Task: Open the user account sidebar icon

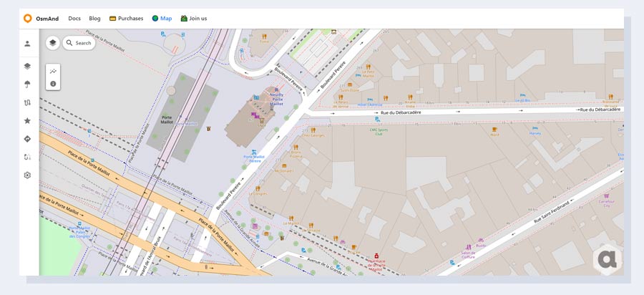Action: (x=27, y=44)
